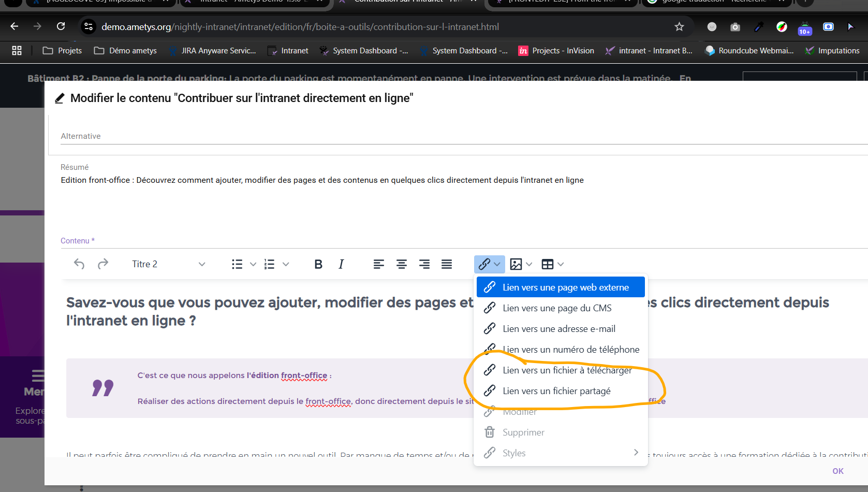This screenshot has width=868, height=492.
Task: Open the insert table dropdown
Action: (552, 264)
